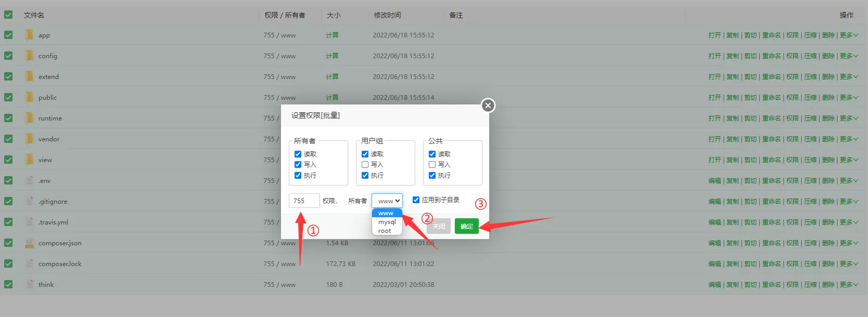This screenshot has width=868, height=317.
Task: Click the view folder icon
Action: [29, 160]
